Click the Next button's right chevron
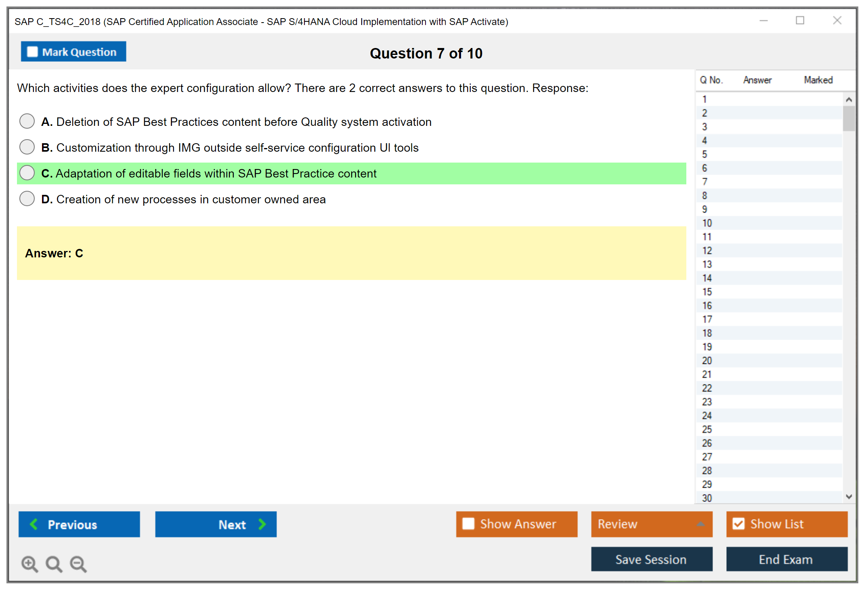Image resolution: width=868 pixels, height=593 pixels. point(262,524)
